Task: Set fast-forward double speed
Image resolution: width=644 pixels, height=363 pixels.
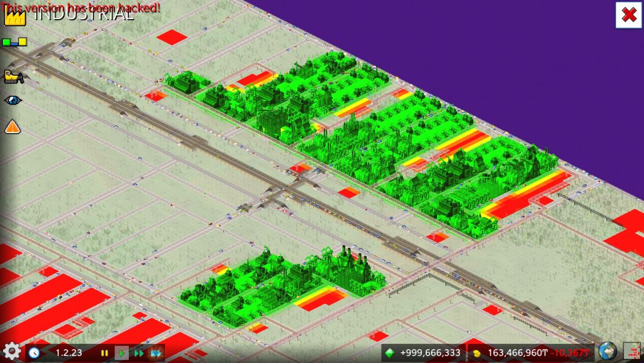Action: click(139, 353)
